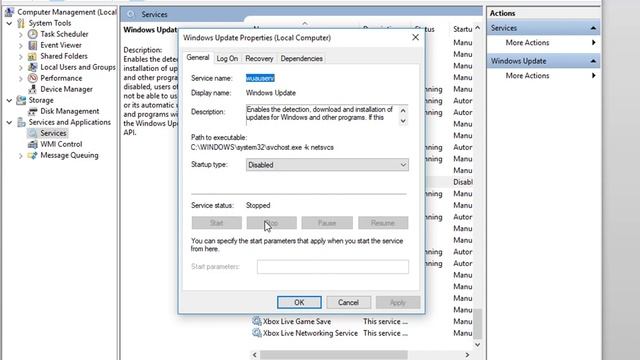Screen dimensions: 640x360
Task: Click the Resume service button
Action: pos(383,223)
